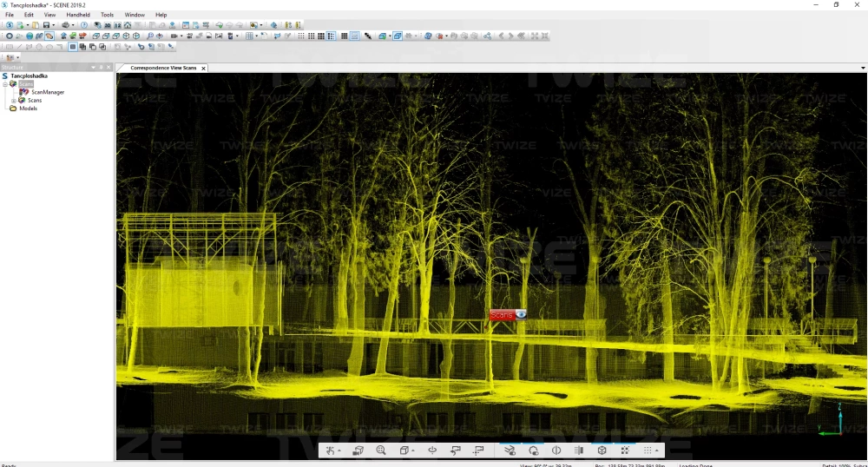Image resolution: width=868 pixels, height=467 pixels.
Task: Close the Correspondence View Scans tab
Action: click(x=202, y=68)
